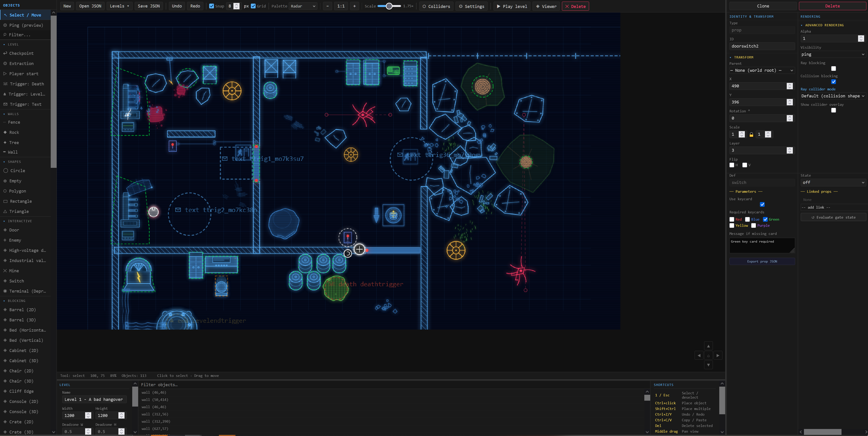This screenshot has height=436, width=868.
Task: Open the Colliders toolbar option
Action: pos(436,6)
